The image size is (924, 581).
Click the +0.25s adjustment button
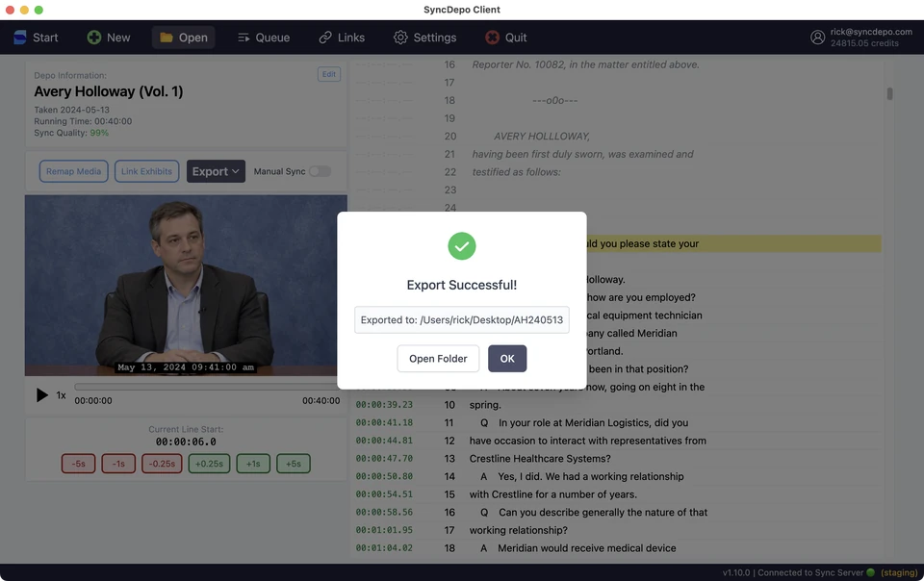click(209, 464)
